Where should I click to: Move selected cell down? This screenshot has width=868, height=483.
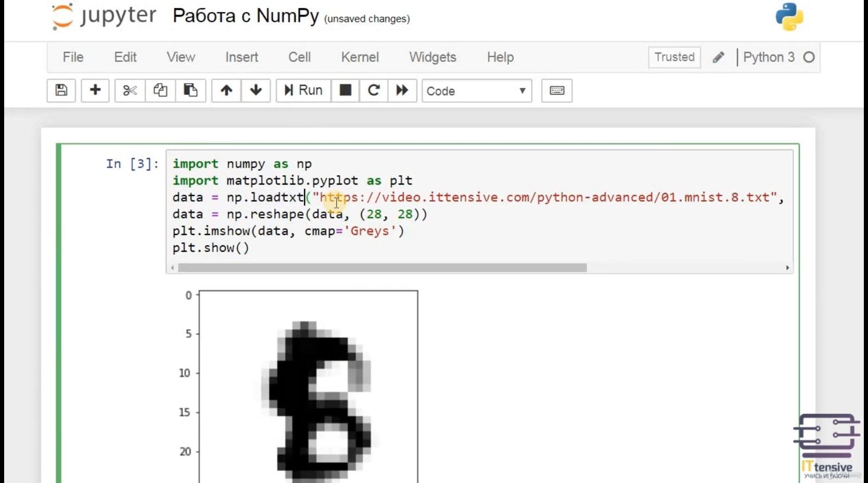tap(256, 90)
